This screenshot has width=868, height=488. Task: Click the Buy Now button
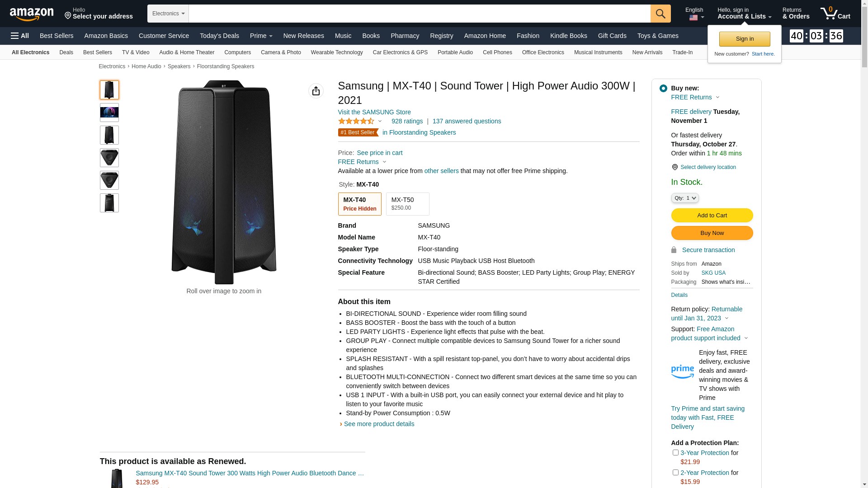(x=712, y=233)
